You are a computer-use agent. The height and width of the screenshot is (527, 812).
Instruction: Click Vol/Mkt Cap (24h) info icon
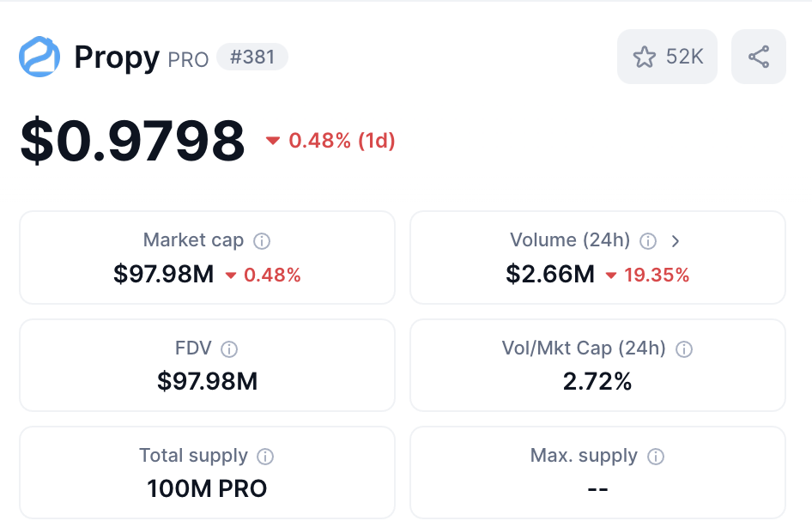(x=684, y=349)
